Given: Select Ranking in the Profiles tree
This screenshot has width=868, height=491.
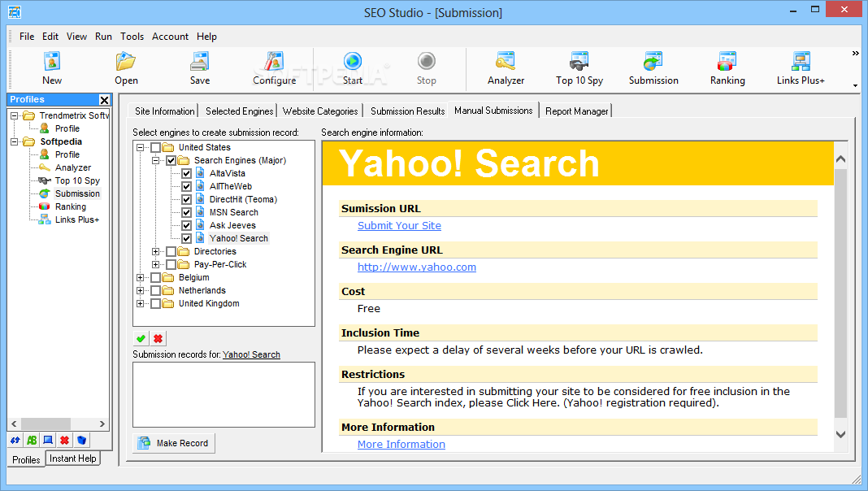Looking at the screenshot, I should pos(71,206).
